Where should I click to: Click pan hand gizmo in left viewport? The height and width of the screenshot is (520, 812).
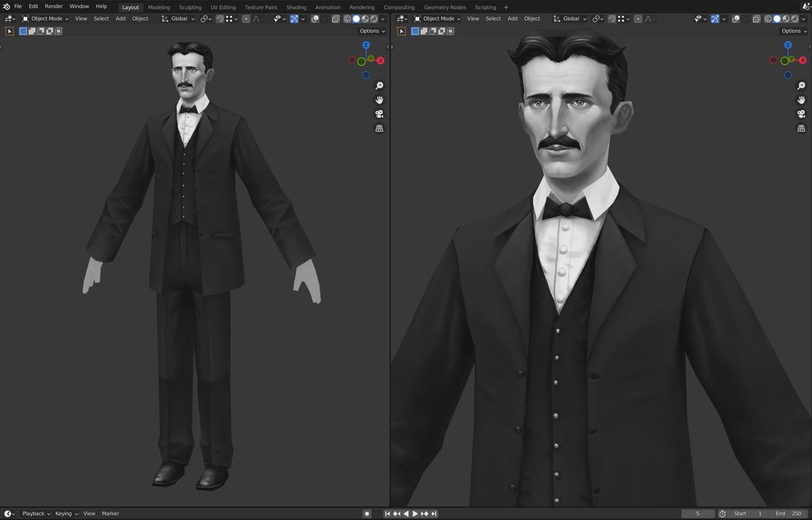click(x=379, y=100)
